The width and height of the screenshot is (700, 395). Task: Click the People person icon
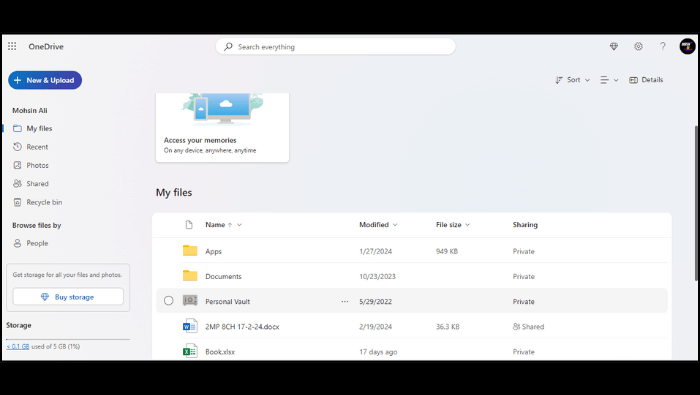[17, 243]
